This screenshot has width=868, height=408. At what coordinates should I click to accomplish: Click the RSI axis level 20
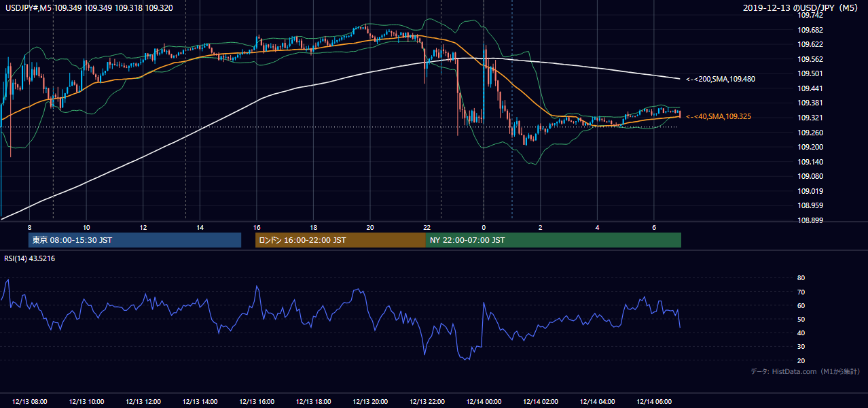point(801,360)
